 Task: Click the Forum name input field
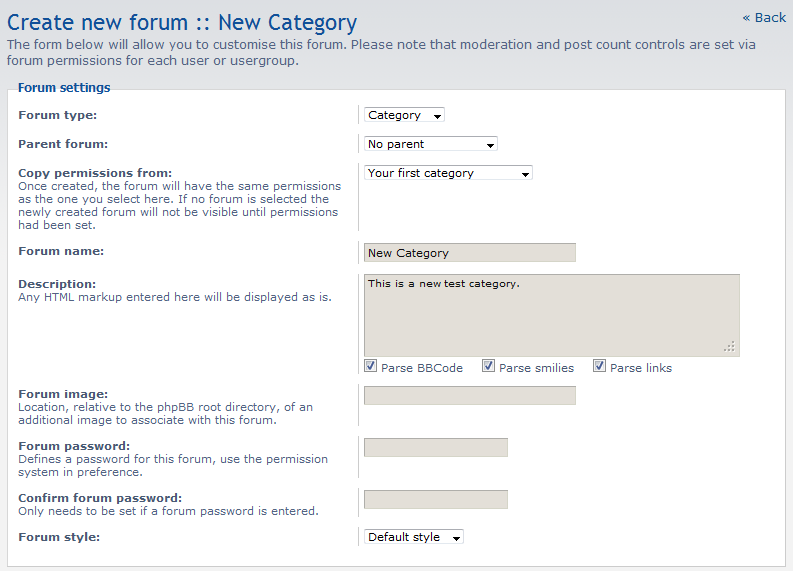pos(469,253)
